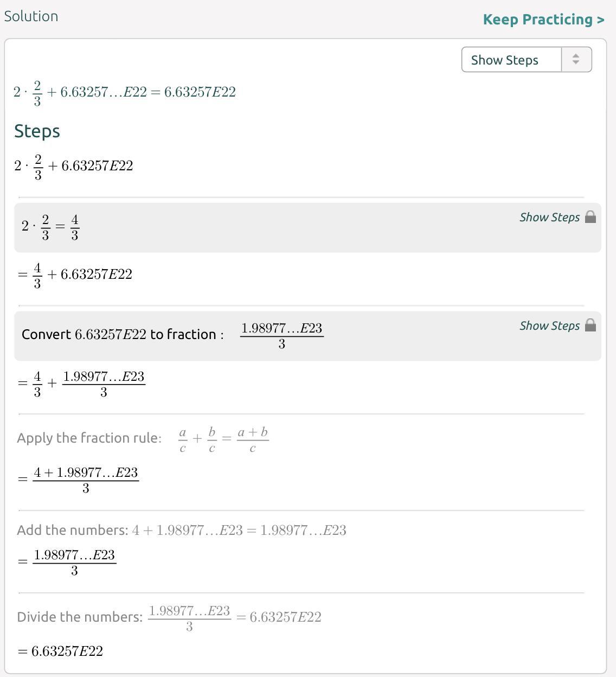Click the final answer = 6.63257E22 at the bottom
This screenshot has height=677, width=616.
click(61, 652)
